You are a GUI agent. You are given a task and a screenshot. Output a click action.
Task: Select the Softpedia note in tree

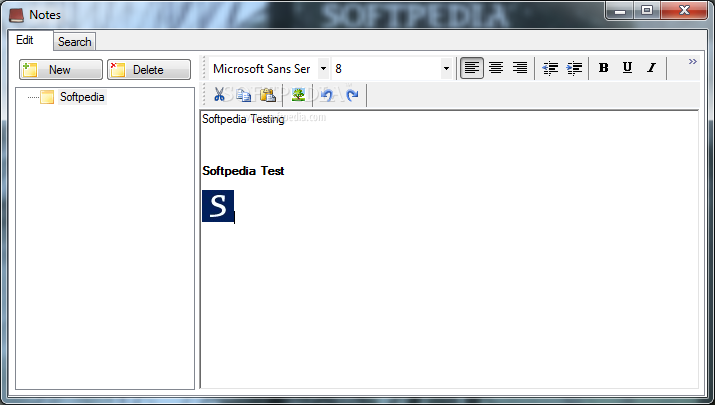point(82,97)
